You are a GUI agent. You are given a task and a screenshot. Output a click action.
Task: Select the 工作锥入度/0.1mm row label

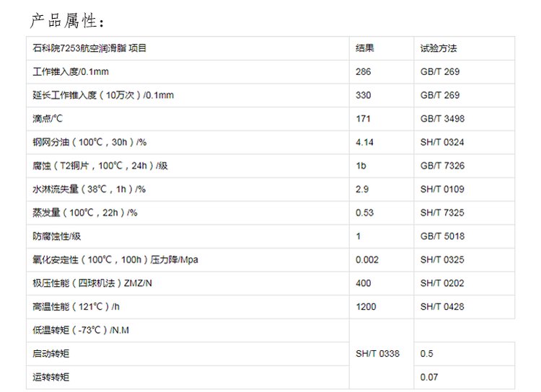71,72
